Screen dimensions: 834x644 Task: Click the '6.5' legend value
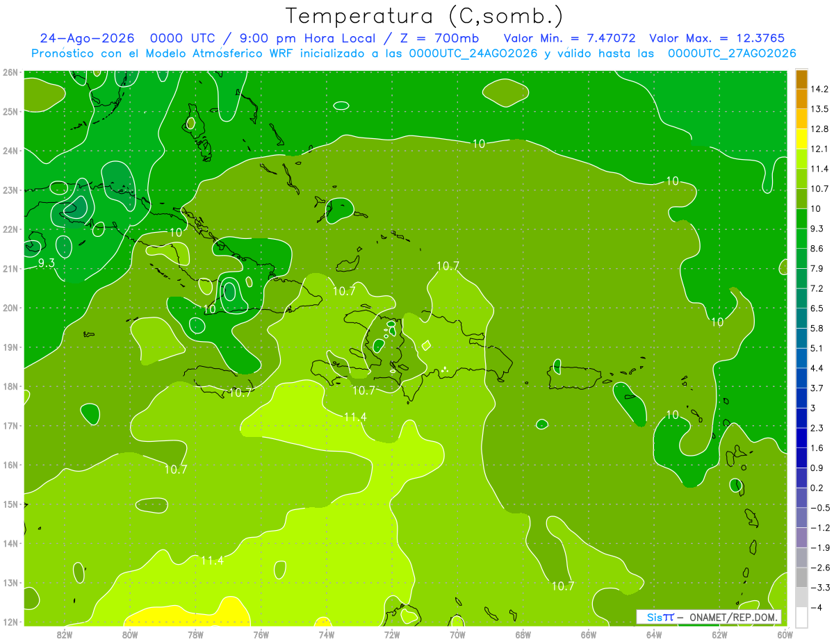818,308
